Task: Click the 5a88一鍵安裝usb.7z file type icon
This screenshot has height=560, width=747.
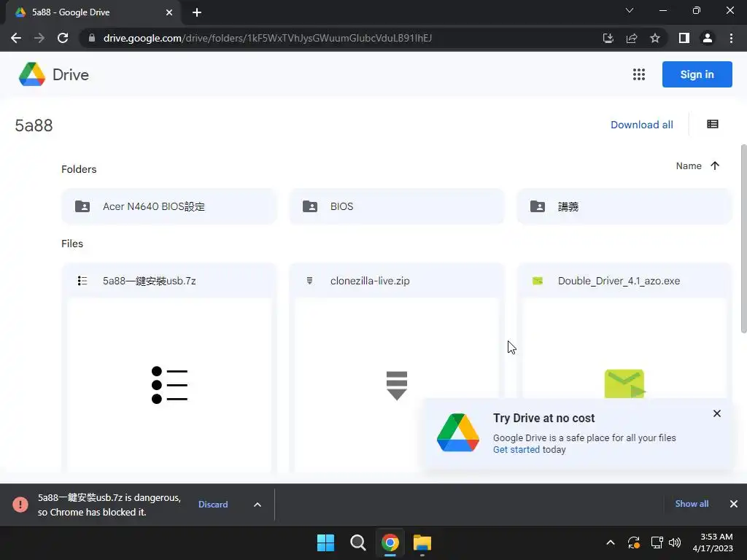Action: [x=82, y=281]
